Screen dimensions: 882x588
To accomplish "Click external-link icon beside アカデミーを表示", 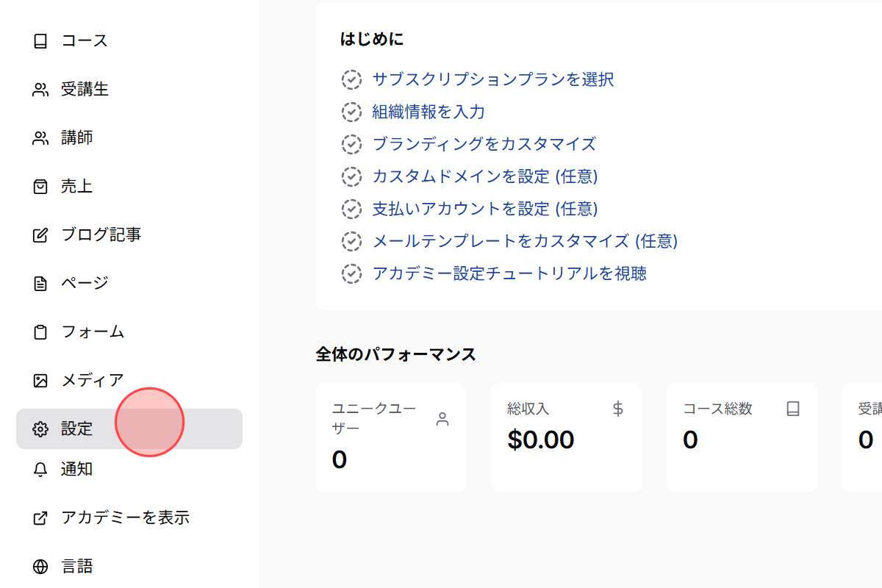I will (x=39, y=517).
